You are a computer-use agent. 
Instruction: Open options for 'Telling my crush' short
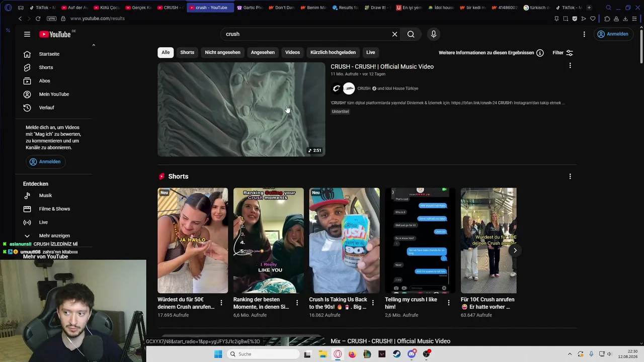pyautogui.click(x=449, y=303)
